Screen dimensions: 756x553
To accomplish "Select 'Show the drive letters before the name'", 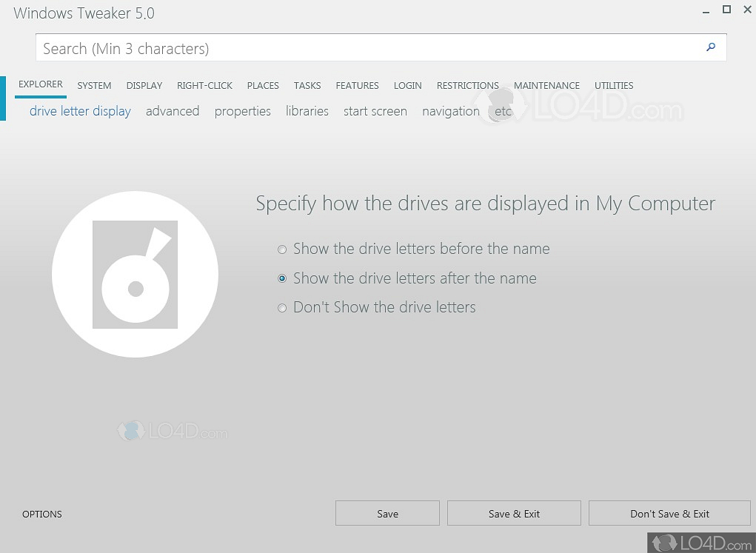I will coord(282,249).
